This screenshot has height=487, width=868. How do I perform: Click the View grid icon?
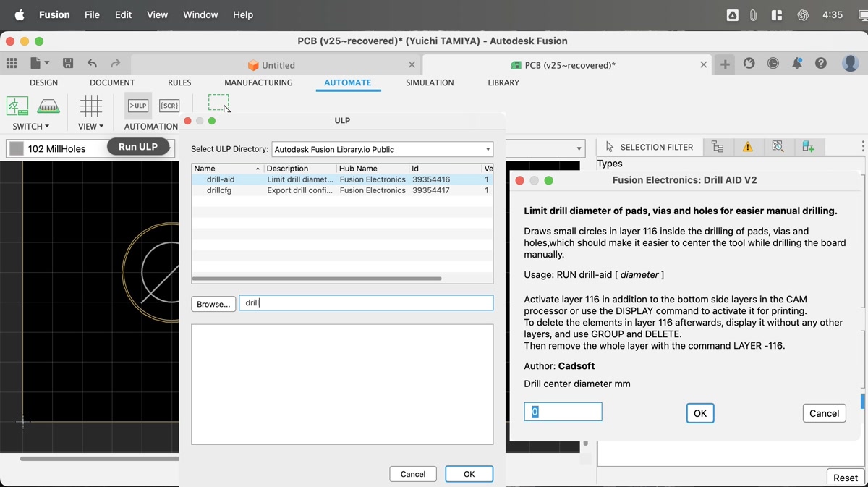[91, 106]
